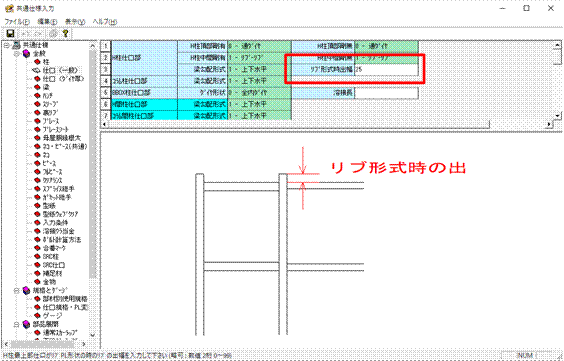The image size is (564, 361).
Task: Select the 柱 item's red icon in tree
Action: coord(37,62)
